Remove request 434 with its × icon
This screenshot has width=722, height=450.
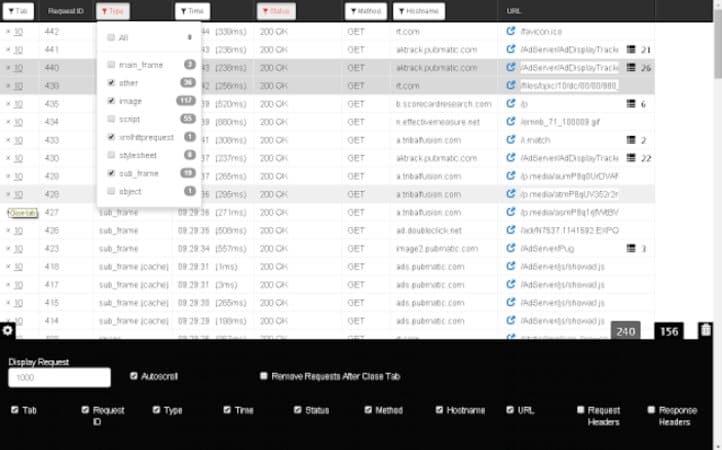point(8,122)
